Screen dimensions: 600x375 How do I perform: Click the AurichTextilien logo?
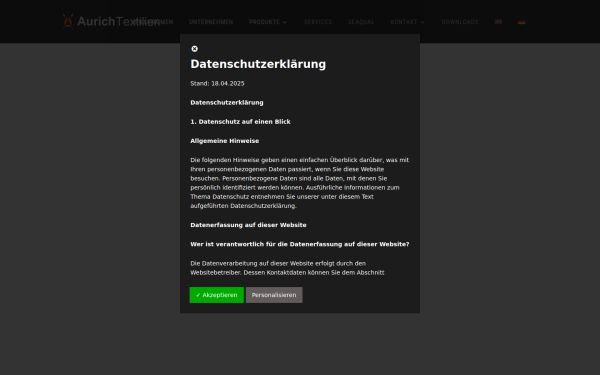(111, 21)
